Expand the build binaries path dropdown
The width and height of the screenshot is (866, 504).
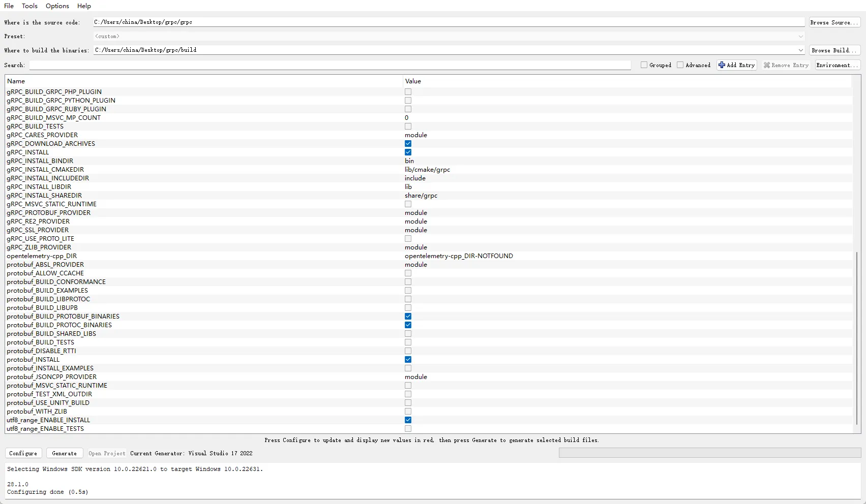coord(801,50)
